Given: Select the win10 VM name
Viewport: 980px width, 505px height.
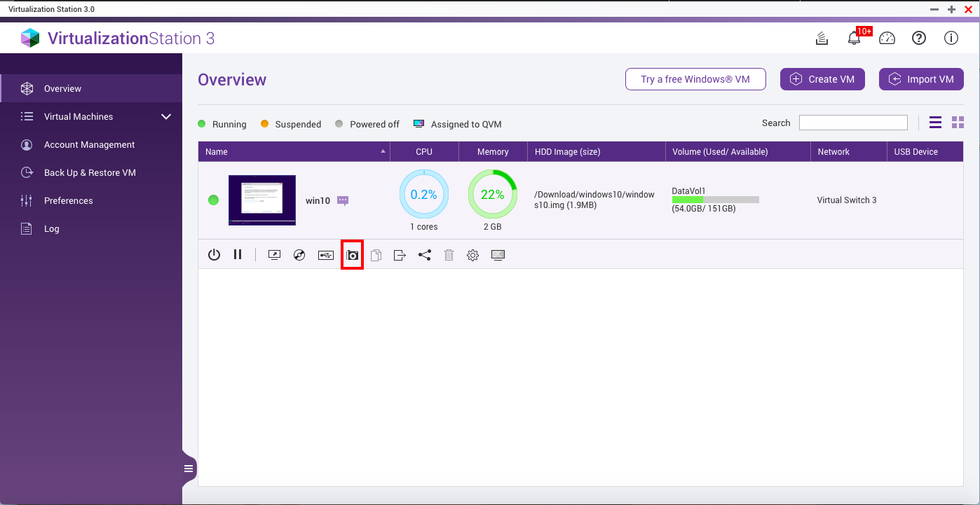Looking at the screenshot, I should point(318,200).
